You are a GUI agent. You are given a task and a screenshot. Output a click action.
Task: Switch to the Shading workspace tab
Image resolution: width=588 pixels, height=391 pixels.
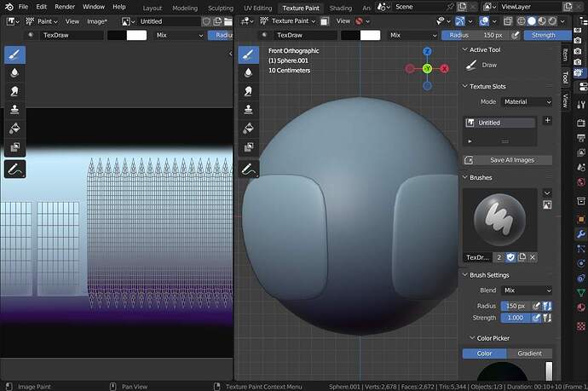(341, 8)
